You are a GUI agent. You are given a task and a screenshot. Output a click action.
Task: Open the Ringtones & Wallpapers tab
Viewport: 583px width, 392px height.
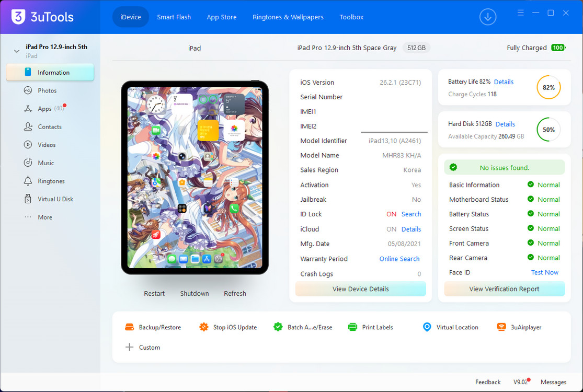[x=288, y=17]
